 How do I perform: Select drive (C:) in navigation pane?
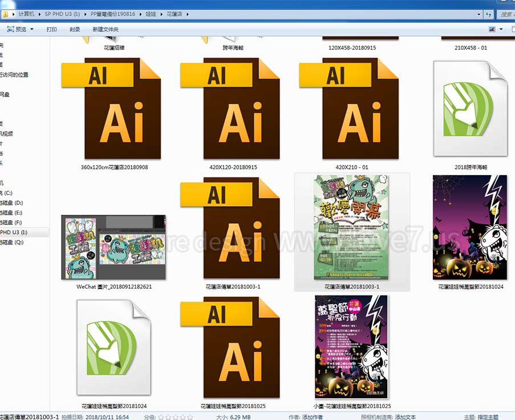click(x=6, y=193)
